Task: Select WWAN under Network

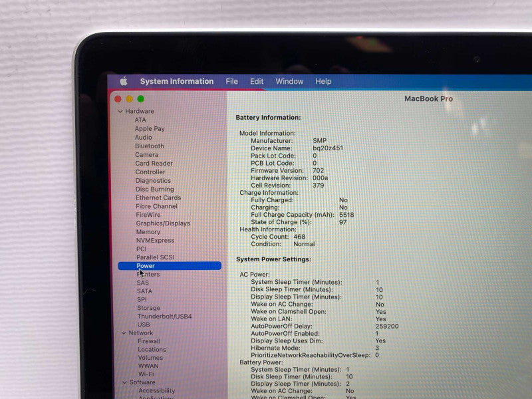Action: (148, 366)
